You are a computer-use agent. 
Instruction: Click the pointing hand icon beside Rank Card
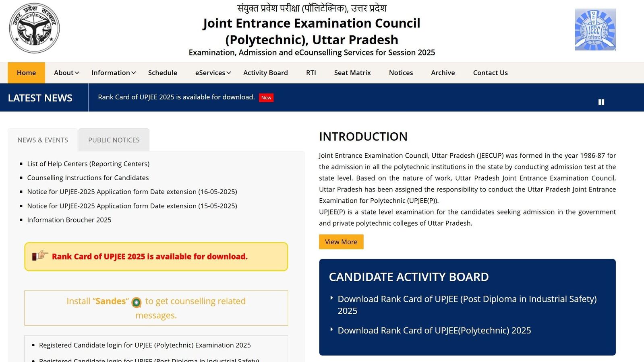click(40, 256)
